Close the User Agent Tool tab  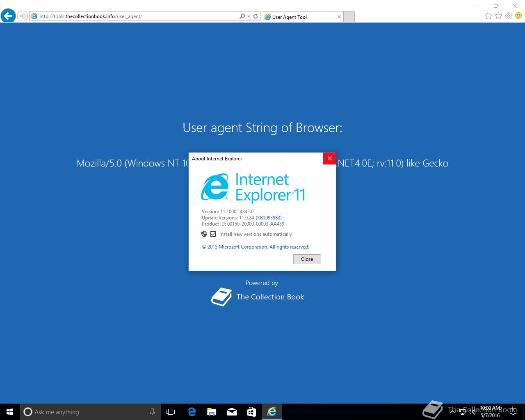tap(339, 17)
